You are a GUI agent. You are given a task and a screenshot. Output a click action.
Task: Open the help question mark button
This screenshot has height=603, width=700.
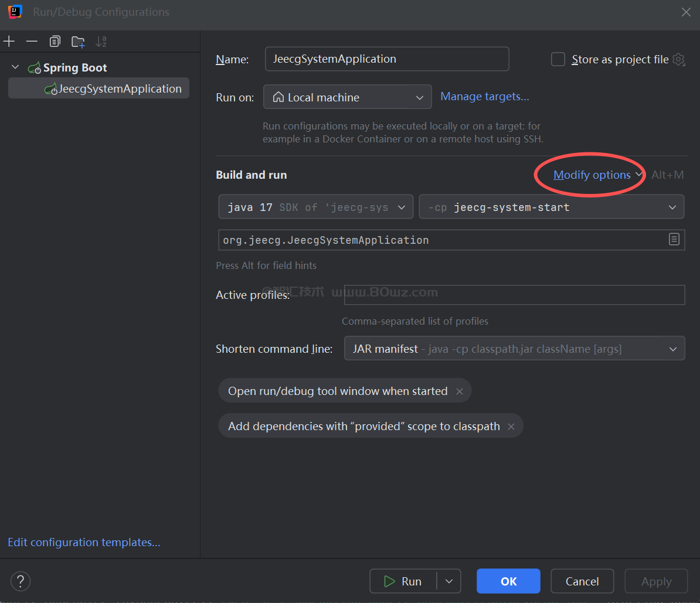click(20, 581)
